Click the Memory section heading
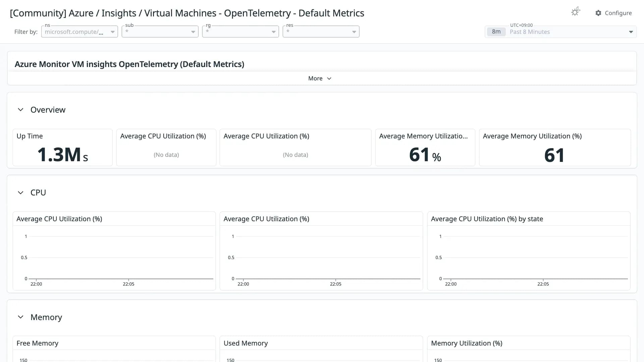 (46, 317)
